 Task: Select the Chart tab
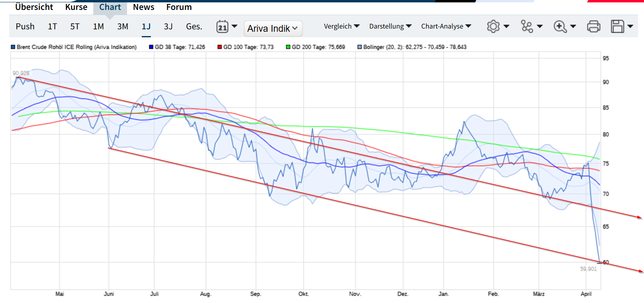[110, 7]
